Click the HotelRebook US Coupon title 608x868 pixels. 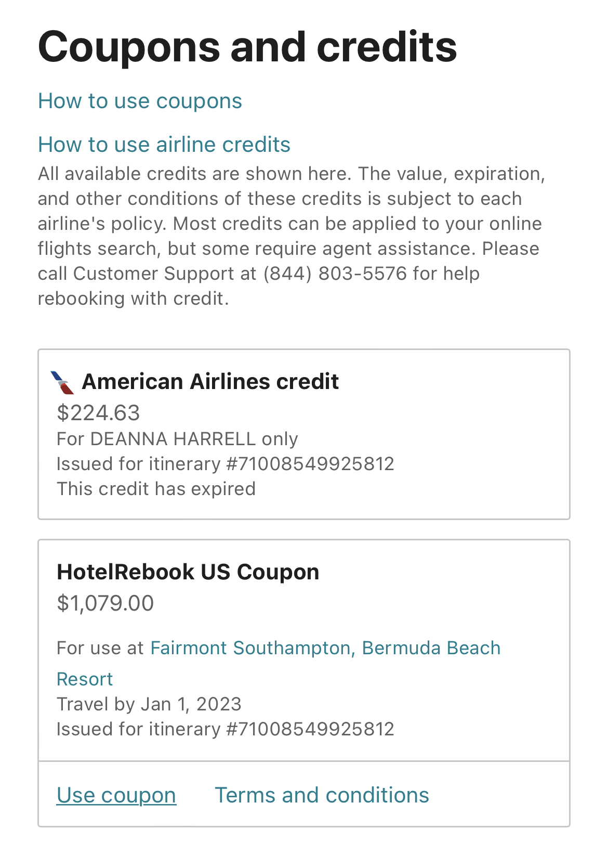pos(188,571)
